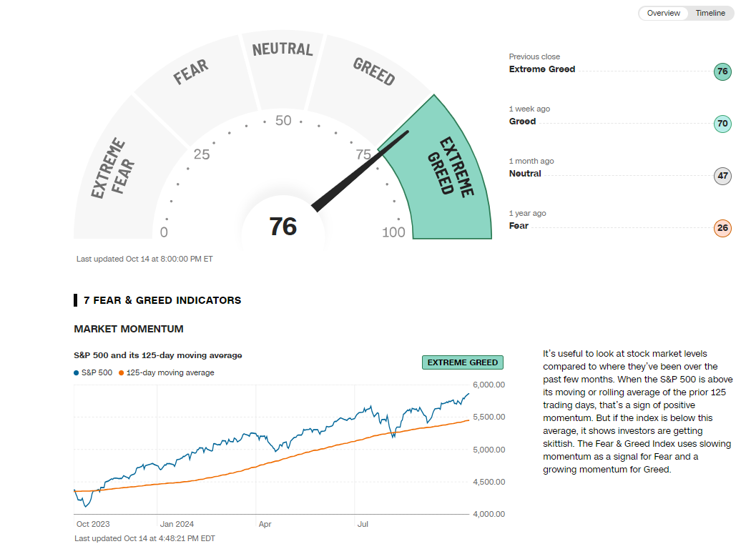Click the Extreme Greed indicator label button
This screenshot has height=559, width=756.
coord(462,362)
